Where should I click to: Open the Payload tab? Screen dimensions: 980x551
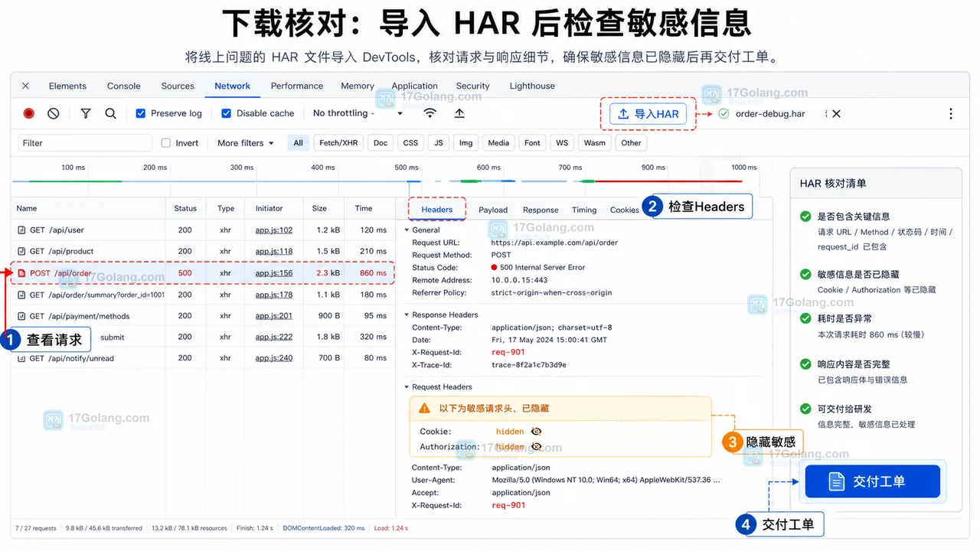click(493, 210)
